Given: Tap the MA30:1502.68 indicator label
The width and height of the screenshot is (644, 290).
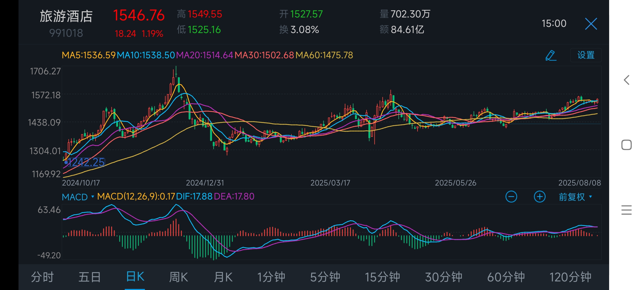Looking at the screenshot, I should [x=264, y=55].
